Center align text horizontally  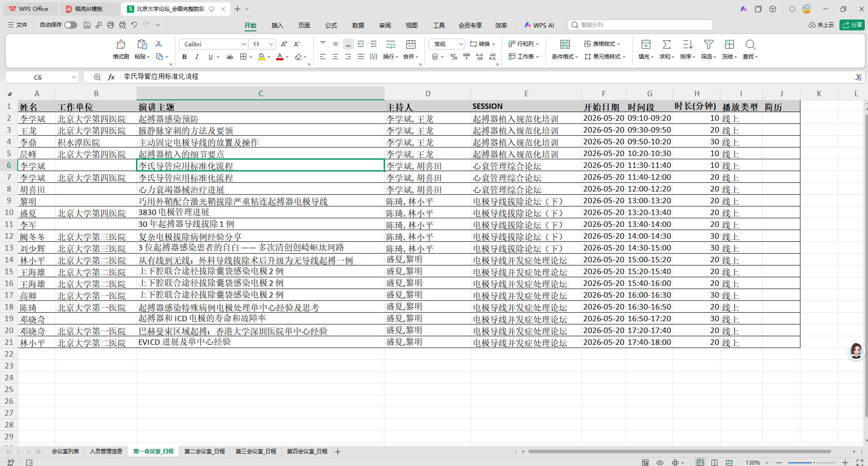pyautogui.click(x=335, y=57)
